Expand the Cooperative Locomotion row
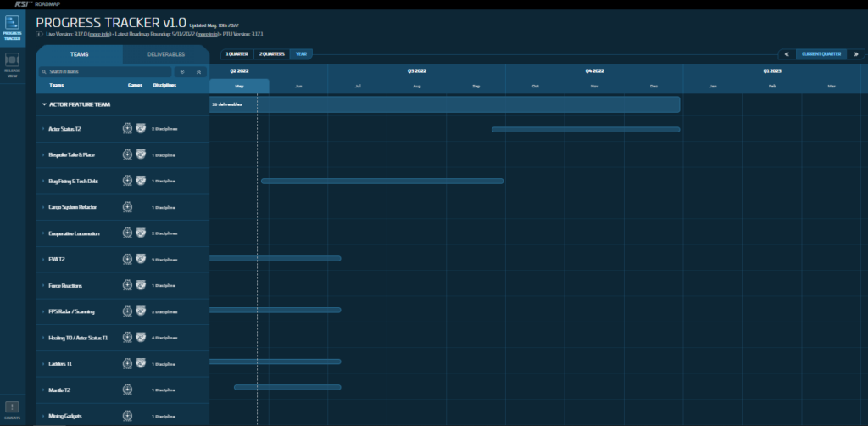The width and height of the screenshot is (868, 426). click(43, 233)
